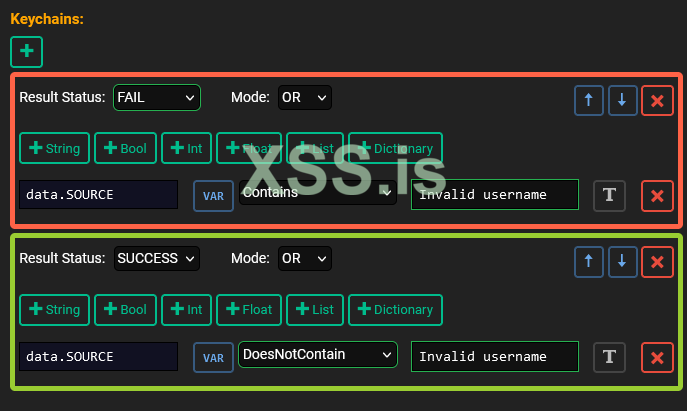Add List key to FAIL keychain
Image resolution: width=687 pixels, height=411 pixels.
click(x=315, y=148)
